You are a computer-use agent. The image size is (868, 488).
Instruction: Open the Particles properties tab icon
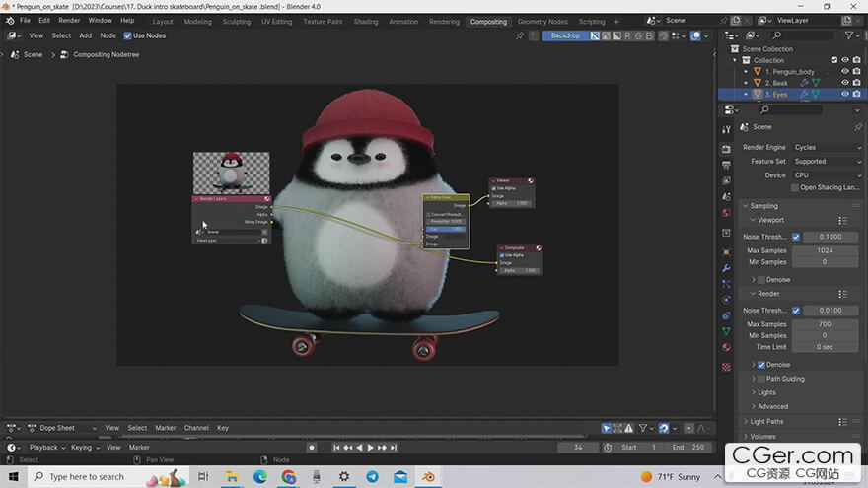tap(726, 284)
